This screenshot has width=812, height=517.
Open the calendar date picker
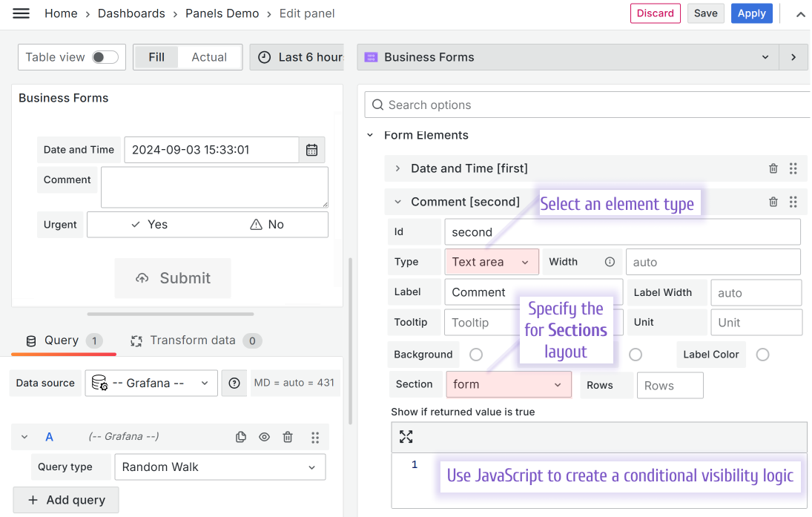pos(311,150)
